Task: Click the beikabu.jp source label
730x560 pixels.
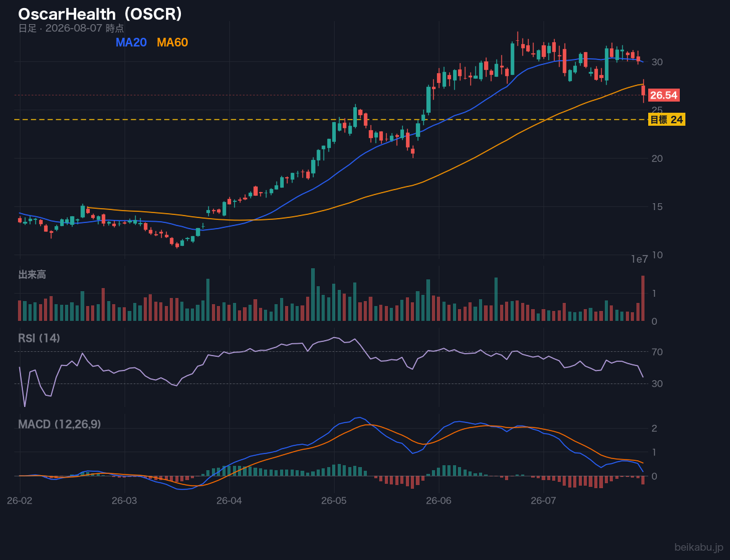Action: 699,548
